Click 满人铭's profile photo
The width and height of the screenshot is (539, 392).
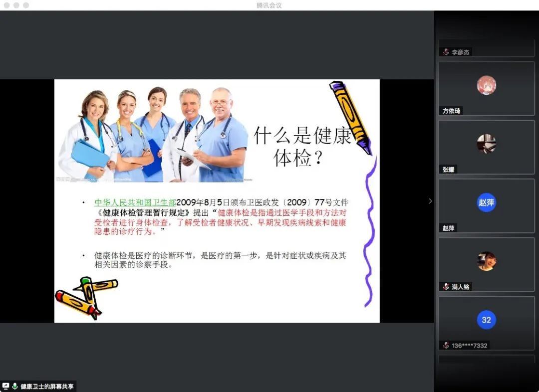coord(486,261)
